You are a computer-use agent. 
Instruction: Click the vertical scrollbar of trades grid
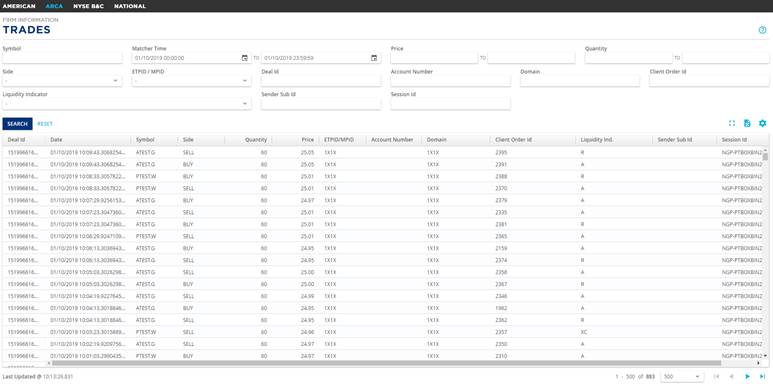765,157
